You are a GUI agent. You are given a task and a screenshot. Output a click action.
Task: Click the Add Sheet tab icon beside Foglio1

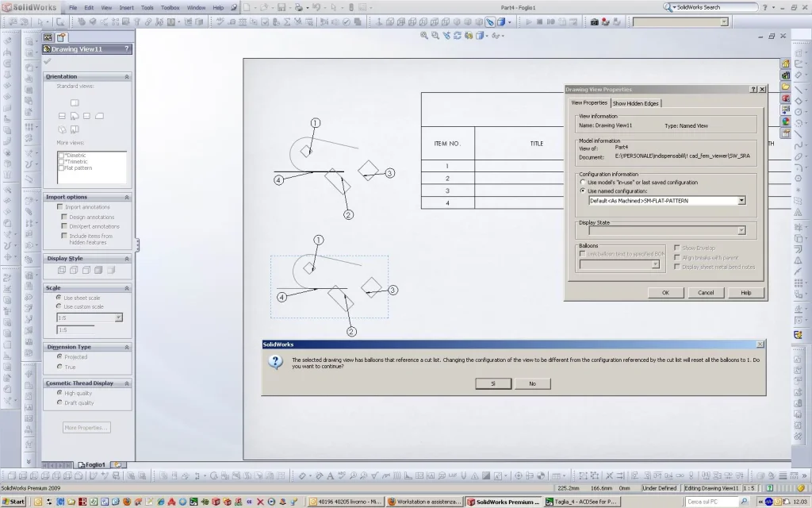pos(117,465)
